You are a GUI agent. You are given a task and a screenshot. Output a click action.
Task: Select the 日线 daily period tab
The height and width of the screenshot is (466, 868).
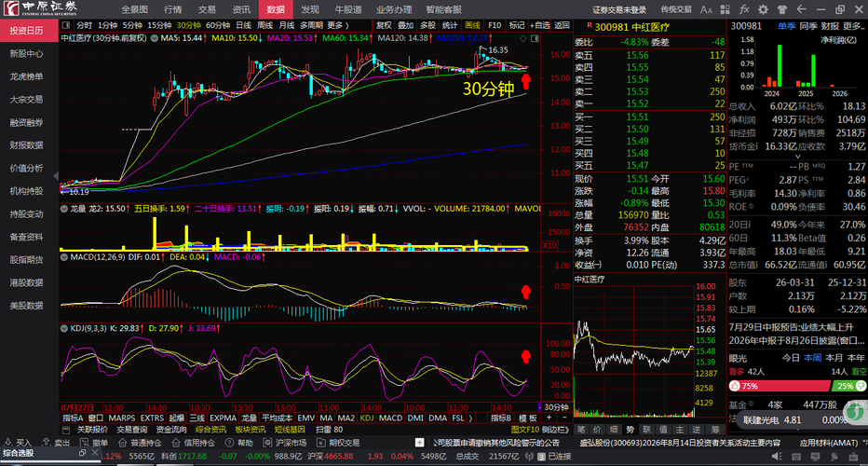tap(244, 25)
